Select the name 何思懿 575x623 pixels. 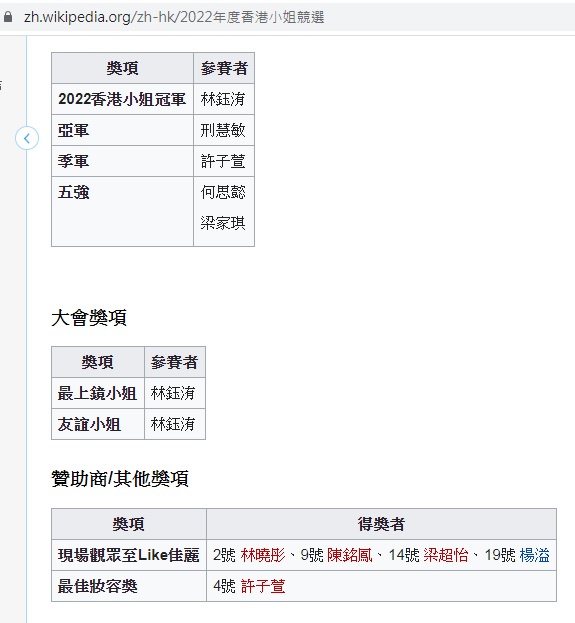pyautogui.click(x=223, y=192)
